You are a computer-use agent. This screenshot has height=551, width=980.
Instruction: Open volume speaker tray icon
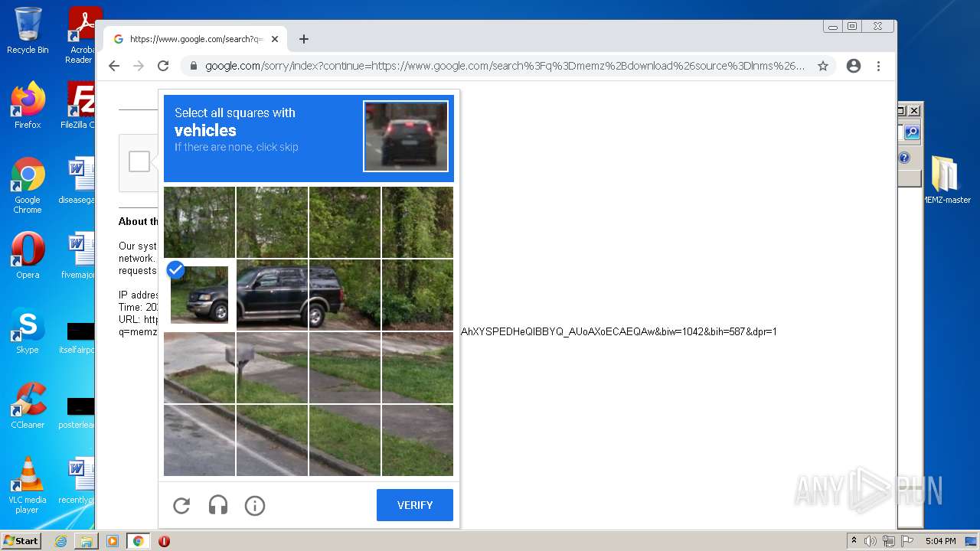tap(871, 541)
